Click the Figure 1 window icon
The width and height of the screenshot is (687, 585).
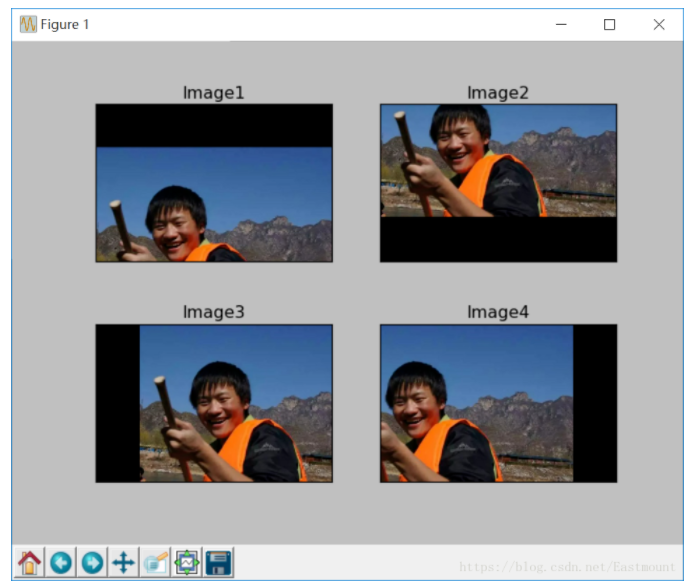[x=28, y=24]
